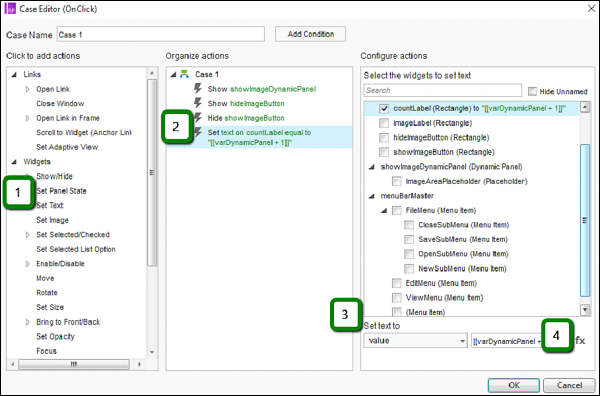
Task: Expand the Open Link action
Action: pos(28,89)
